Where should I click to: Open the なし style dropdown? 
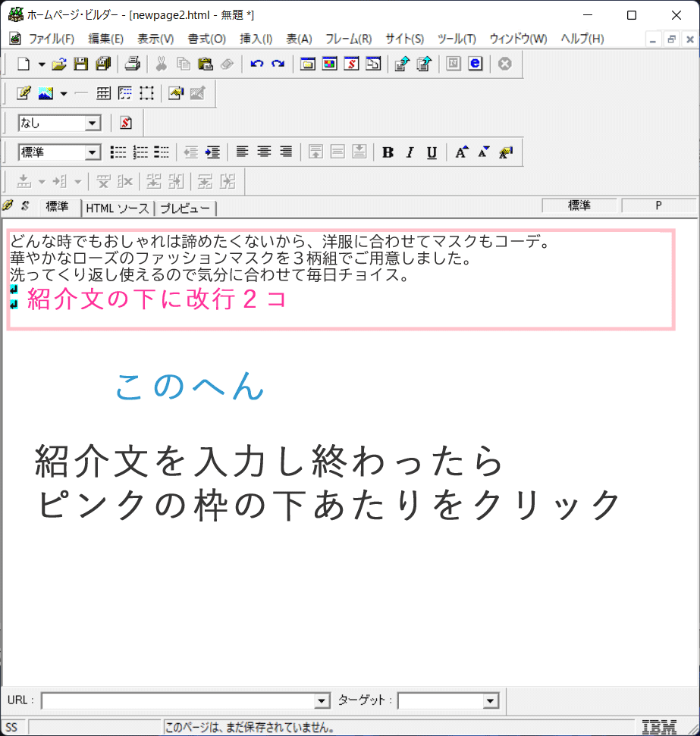coord(93,123)
